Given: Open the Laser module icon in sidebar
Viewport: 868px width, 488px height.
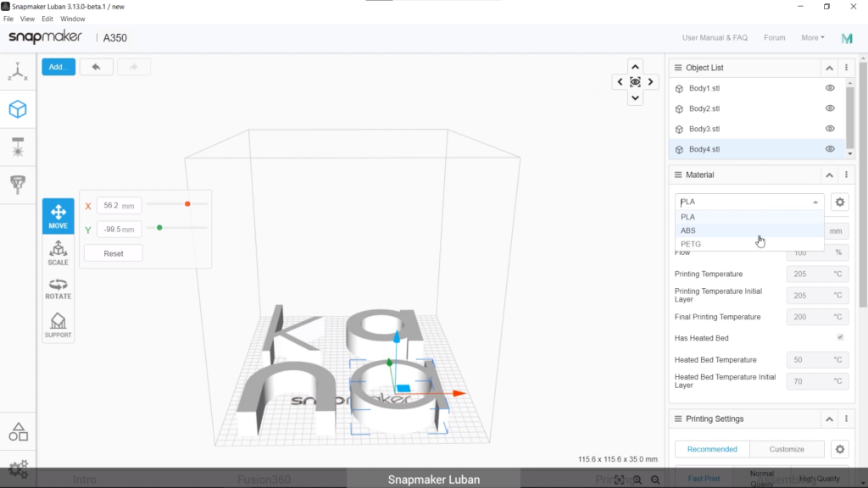Looking at the screenshot, I should click(18, 146).
